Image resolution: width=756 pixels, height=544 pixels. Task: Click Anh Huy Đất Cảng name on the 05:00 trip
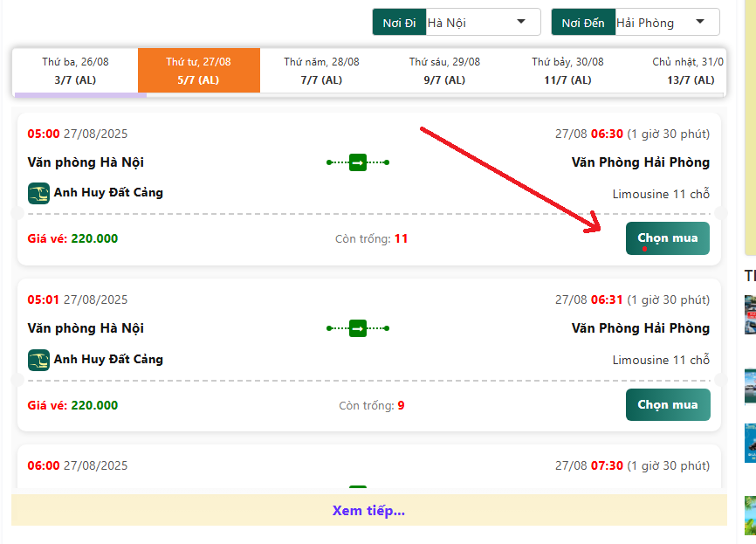[108, 193]
